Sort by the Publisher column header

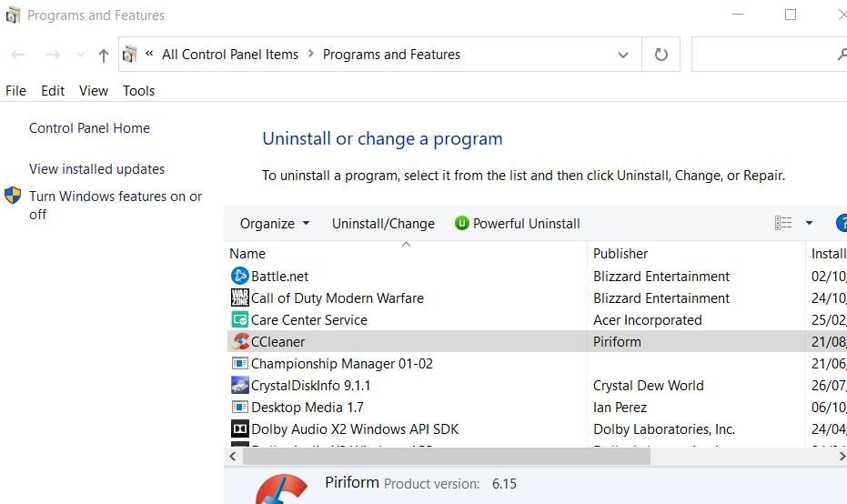pyautogui.click(x=696, y=253)
